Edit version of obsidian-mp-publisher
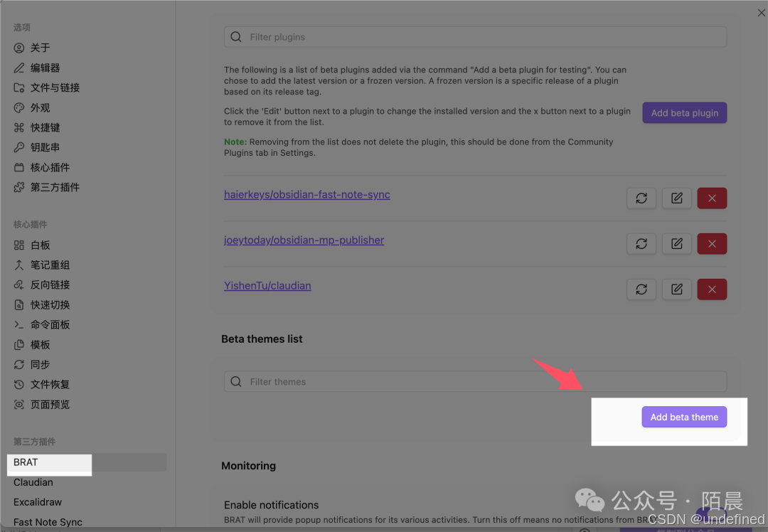This screenshot has height=532, width=768. [x=677, y=244]
